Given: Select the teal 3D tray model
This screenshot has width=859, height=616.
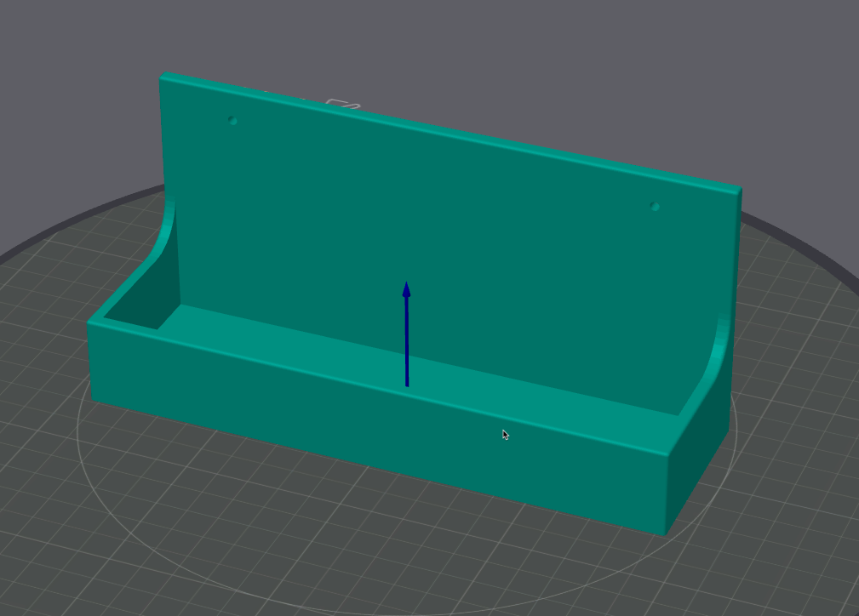Looking at the screenshot, I should tap(415, 304).
